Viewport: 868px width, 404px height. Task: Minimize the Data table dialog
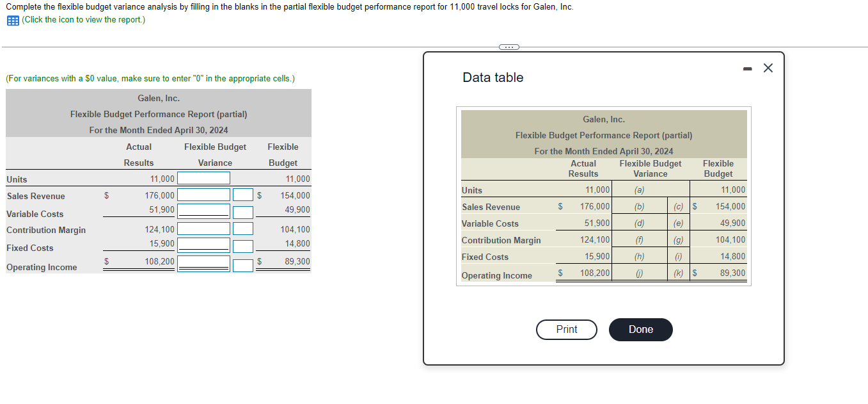(747, 68)
